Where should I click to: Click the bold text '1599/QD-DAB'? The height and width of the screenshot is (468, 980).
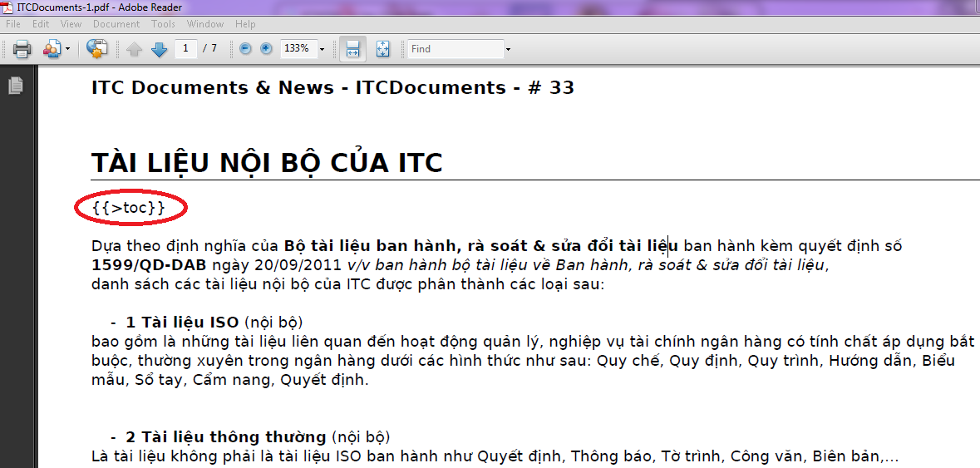[149, 264]
